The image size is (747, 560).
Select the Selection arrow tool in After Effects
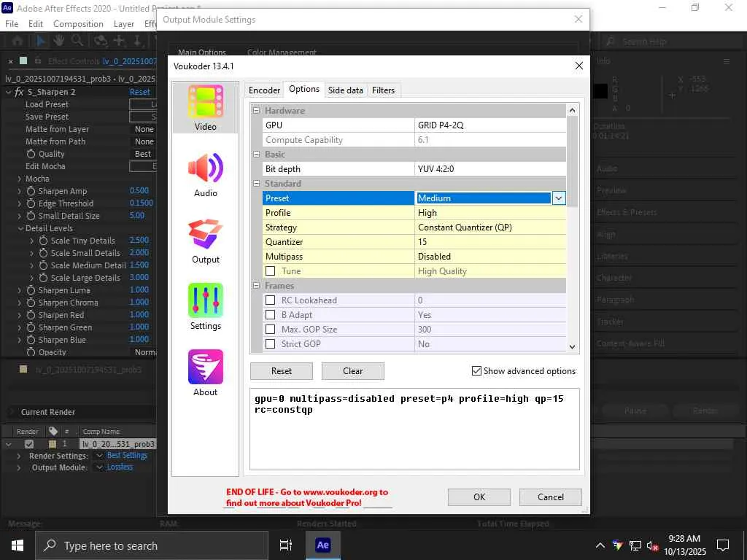41,41
